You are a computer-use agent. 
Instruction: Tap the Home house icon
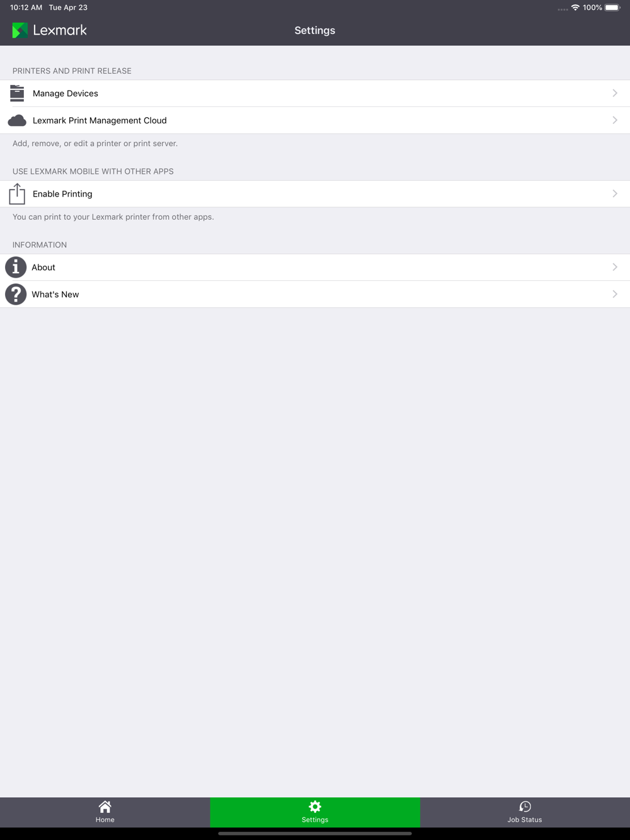click(105, 807)
